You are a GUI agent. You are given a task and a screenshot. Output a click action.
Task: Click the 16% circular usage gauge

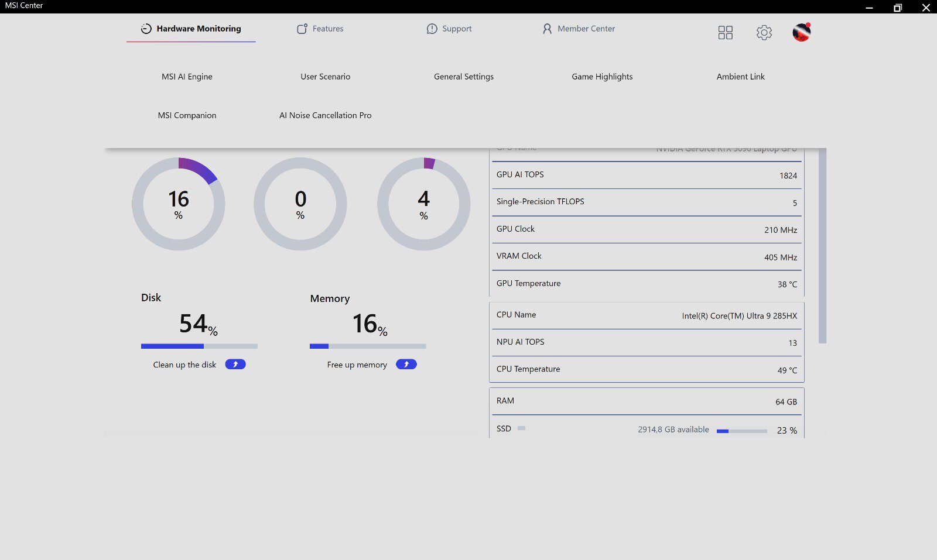click(x=179, y=204)
